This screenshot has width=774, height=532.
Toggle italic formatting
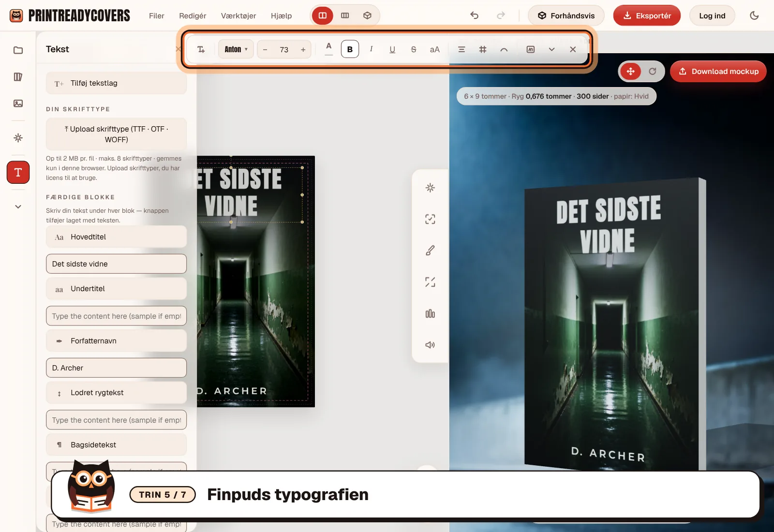coord(371,49)
